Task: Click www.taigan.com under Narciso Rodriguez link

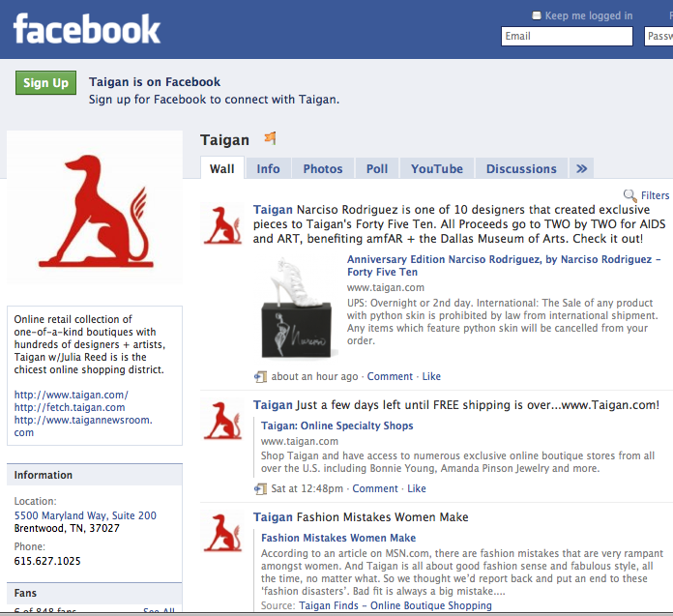Action: (x=386, y=287)
